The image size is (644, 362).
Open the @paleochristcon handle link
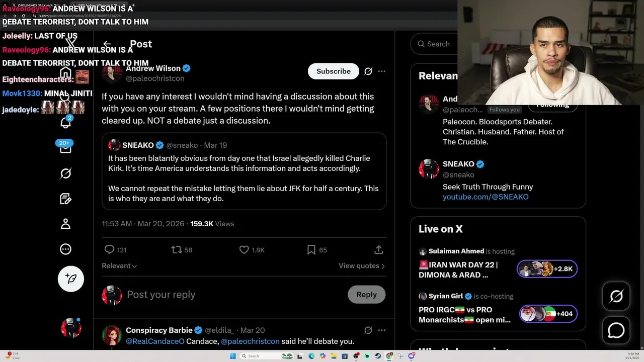(x=155, y=78)
